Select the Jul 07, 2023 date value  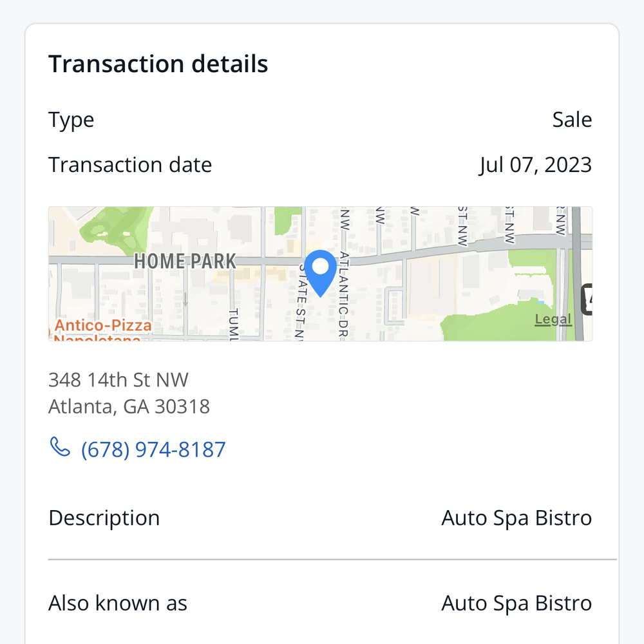click(535, 165)
